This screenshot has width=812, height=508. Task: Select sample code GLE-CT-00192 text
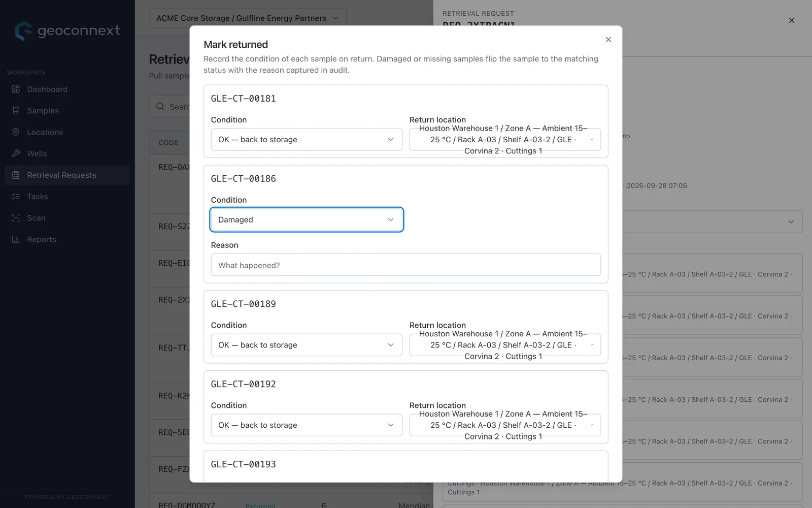click(244, 384)
